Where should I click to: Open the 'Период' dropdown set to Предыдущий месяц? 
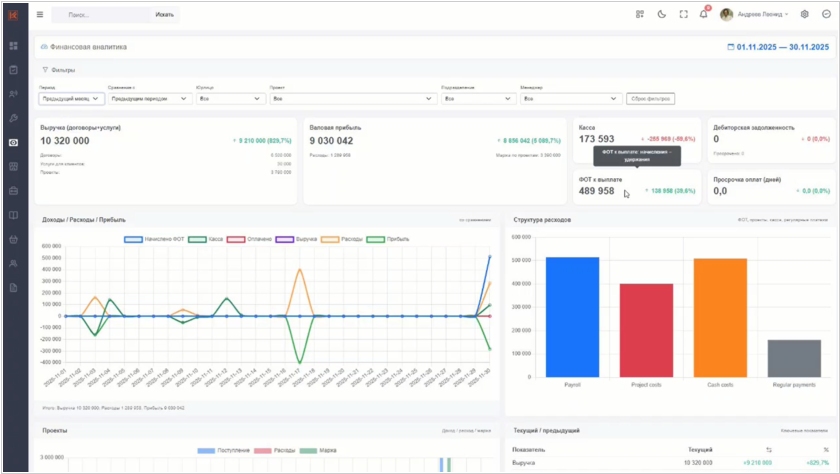(x=71, y=99)
